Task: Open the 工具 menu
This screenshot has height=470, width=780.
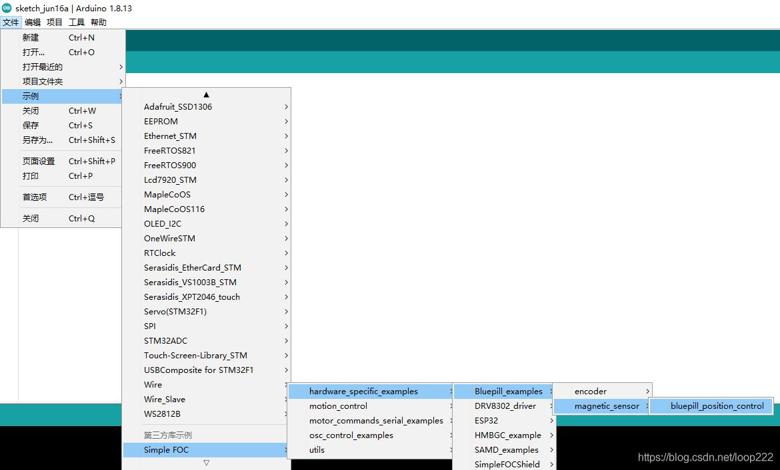Action: tap(76, 22)
